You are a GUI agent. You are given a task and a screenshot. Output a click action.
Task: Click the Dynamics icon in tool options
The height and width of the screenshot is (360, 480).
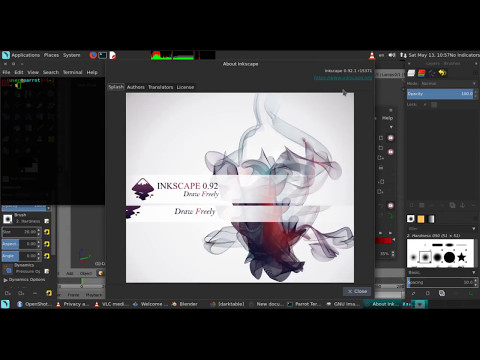7,269
